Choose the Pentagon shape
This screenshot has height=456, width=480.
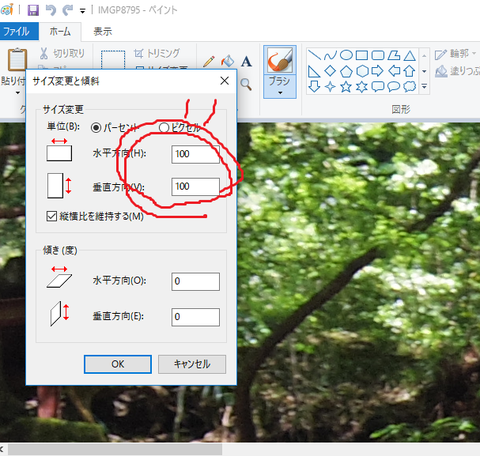pyautogui.click(x=346, y=71)
